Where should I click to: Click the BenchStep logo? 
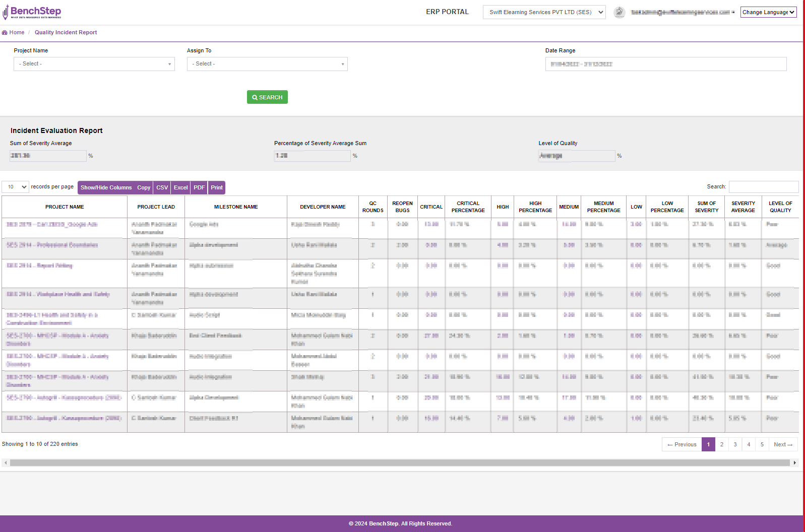(x=32, y=12)
